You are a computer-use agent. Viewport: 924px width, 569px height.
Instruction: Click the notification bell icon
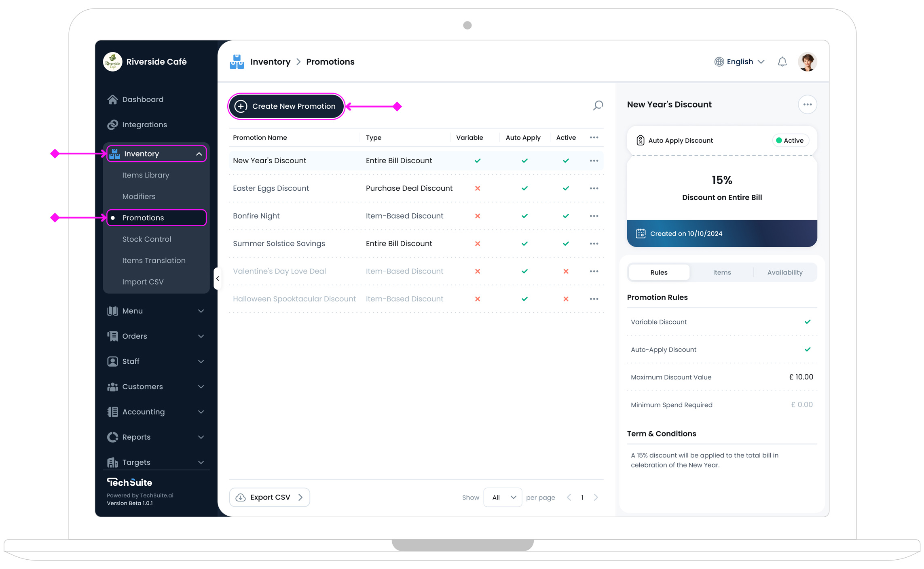click(x=782, y=61)
